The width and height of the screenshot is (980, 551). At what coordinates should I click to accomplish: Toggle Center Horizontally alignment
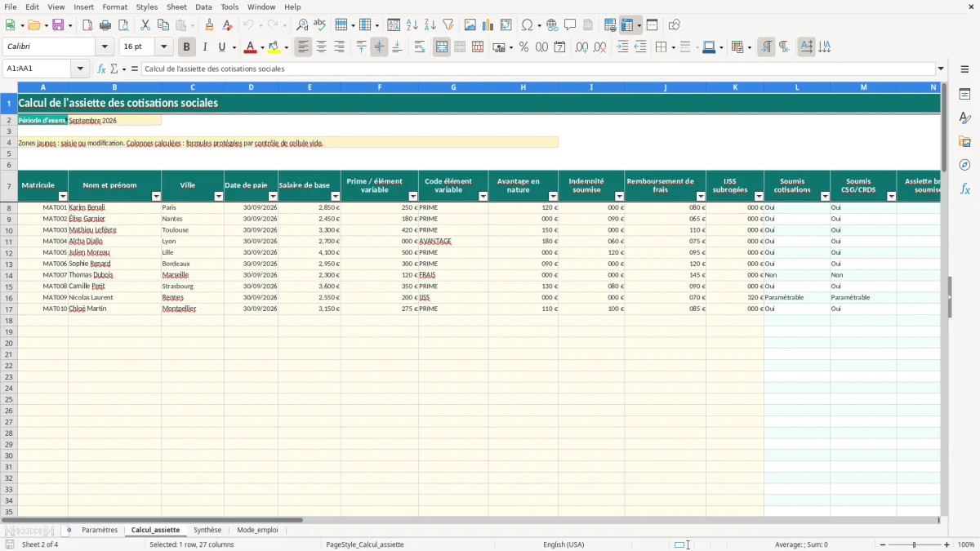[322, 47]
